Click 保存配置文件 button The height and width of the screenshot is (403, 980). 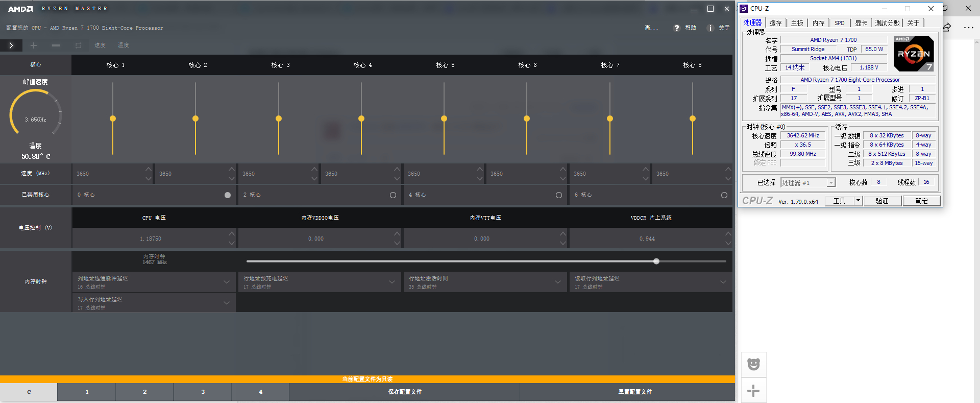(x=405, y=392)
